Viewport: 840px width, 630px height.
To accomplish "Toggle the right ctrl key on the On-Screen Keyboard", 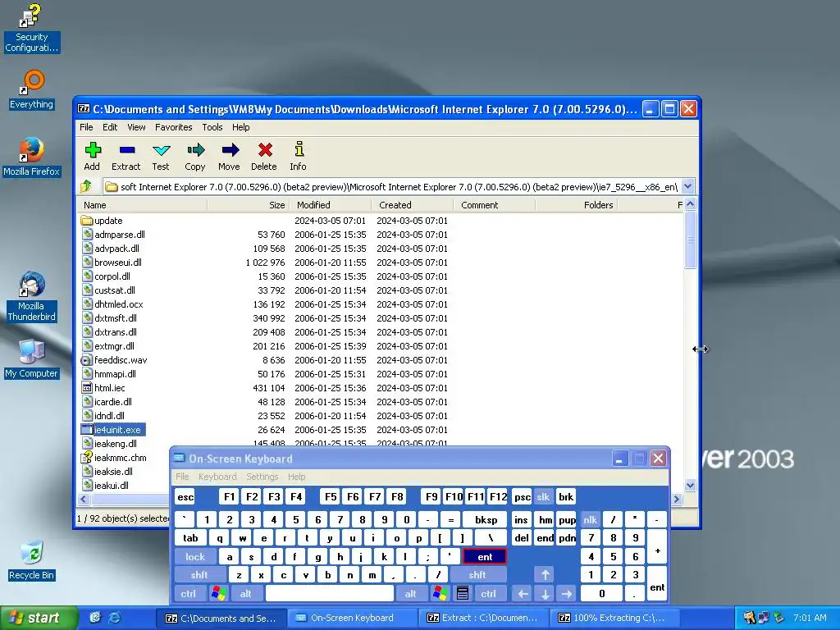I will [x=489, y=594].
